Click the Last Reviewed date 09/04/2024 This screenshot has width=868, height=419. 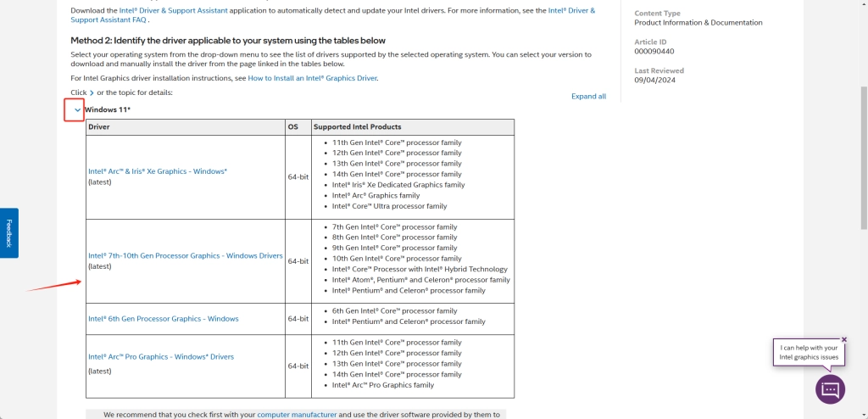pos(655,80)
